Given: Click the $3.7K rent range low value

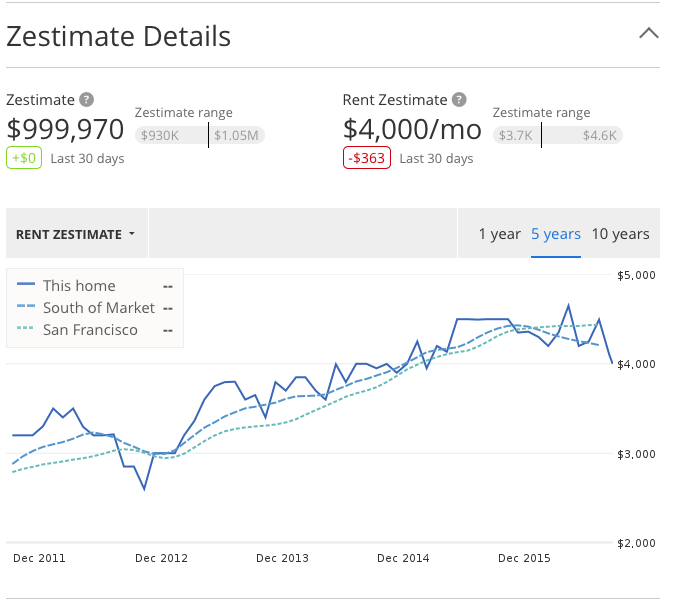Looking at the screenshot, I should pos(516,136).
